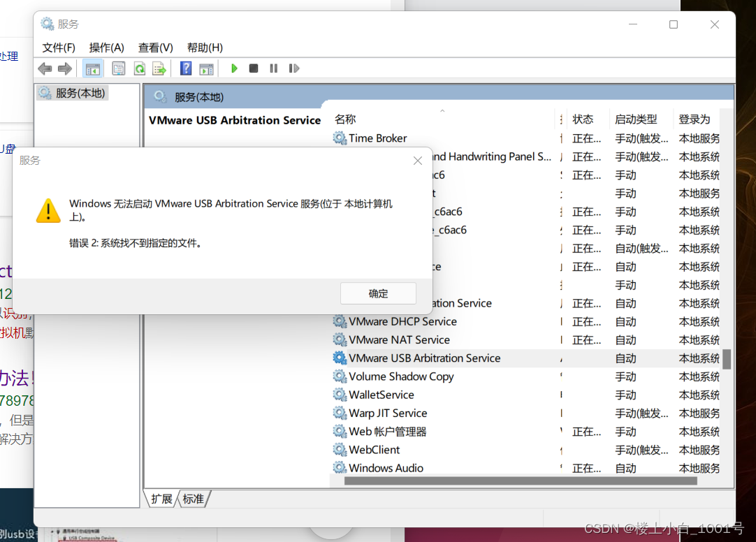756x542 pixels.
Task: Stop the service with the square stop icon
Action: 254,68
